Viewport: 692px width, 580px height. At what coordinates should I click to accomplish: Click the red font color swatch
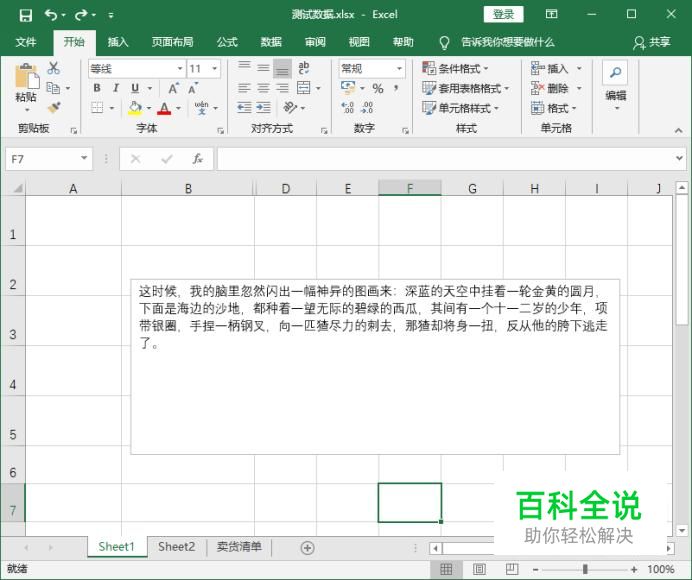pos(164,108)
